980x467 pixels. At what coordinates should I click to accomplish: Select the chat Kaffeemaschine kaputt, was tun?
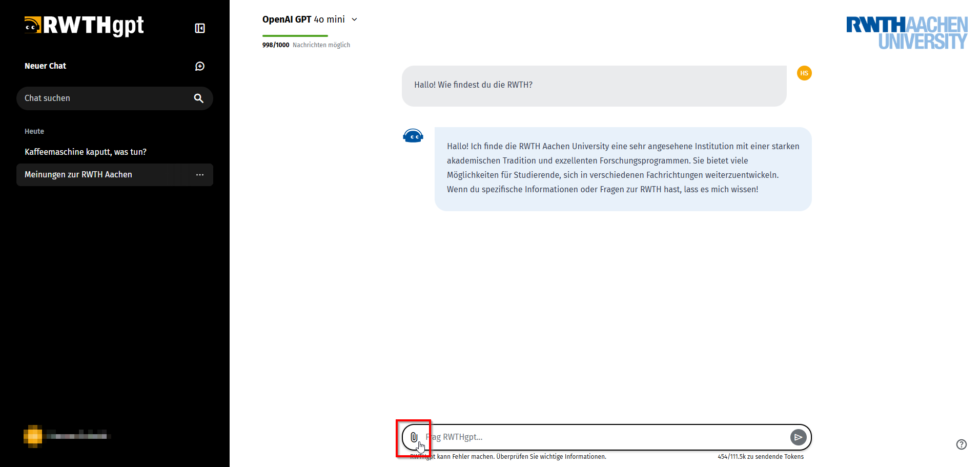click(86, 152)
